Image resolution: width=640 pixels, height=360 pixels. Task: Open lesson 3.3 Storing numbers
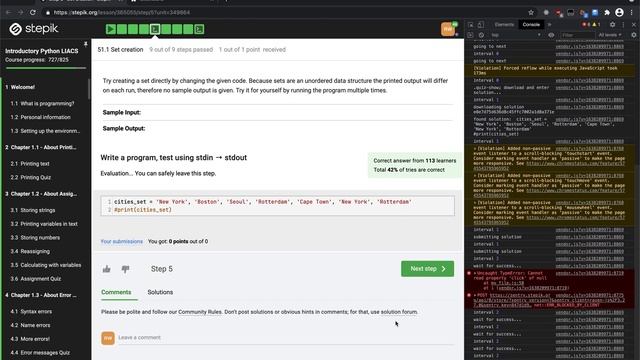pos(35,238)
